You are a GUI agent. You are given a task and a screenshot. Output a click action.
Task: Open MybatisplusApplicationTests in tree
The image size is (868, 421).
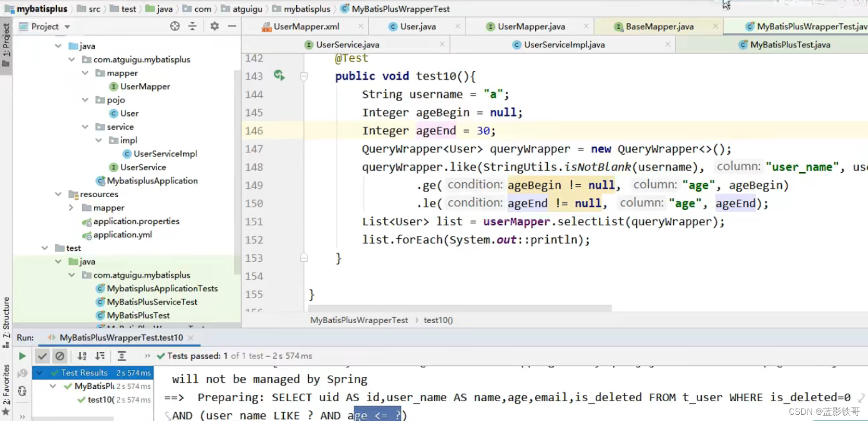(x=156, y=288)
